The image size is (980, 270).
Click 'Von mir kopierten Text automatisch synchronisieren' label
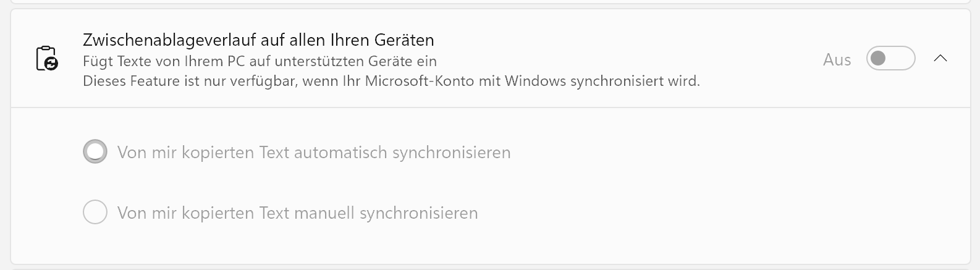tap(314, 153)
